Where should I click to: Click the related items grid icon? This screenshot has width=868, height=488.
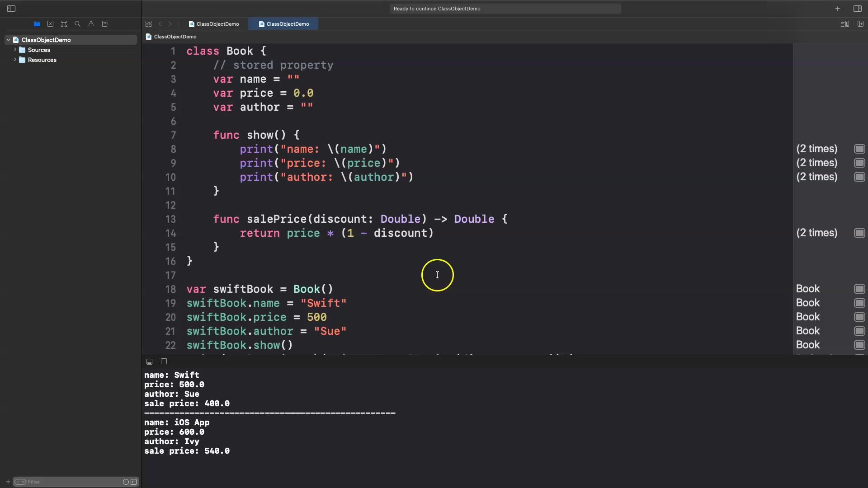(148, 24)
